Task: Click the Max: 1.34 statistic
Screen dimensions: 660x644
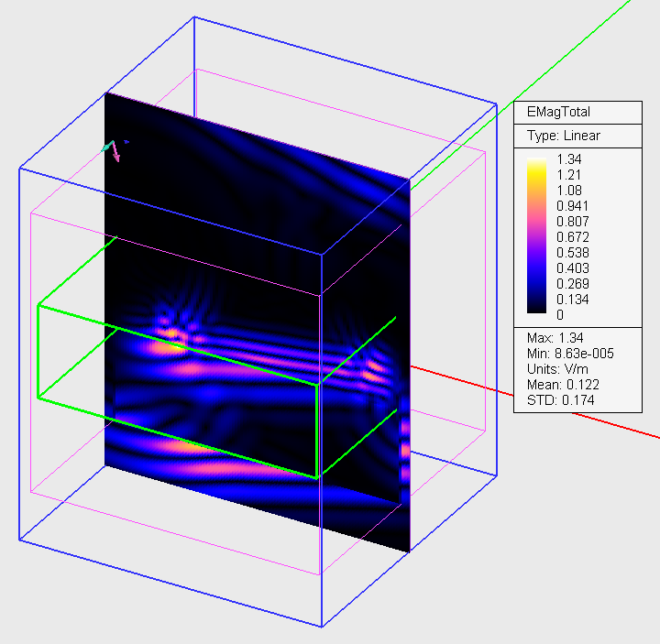Action: [555, 338]
